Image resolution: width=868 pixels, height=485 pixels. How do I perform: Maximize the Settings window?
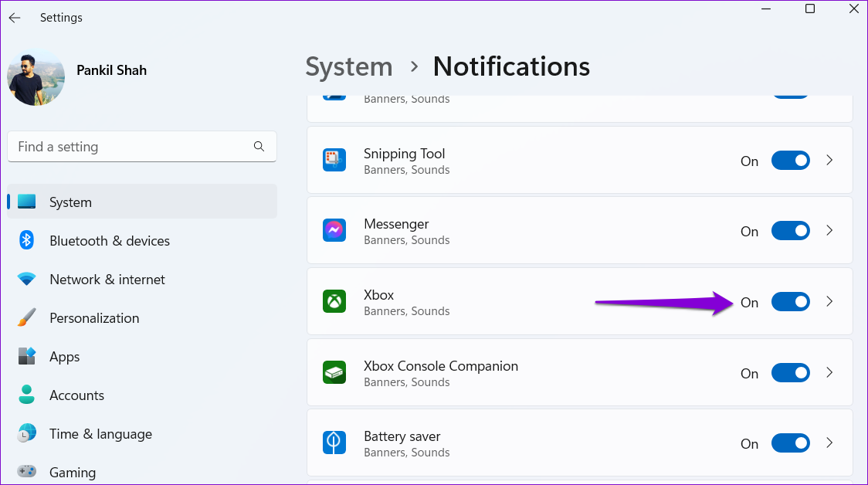pyautogui.click(x=810, y=8)
